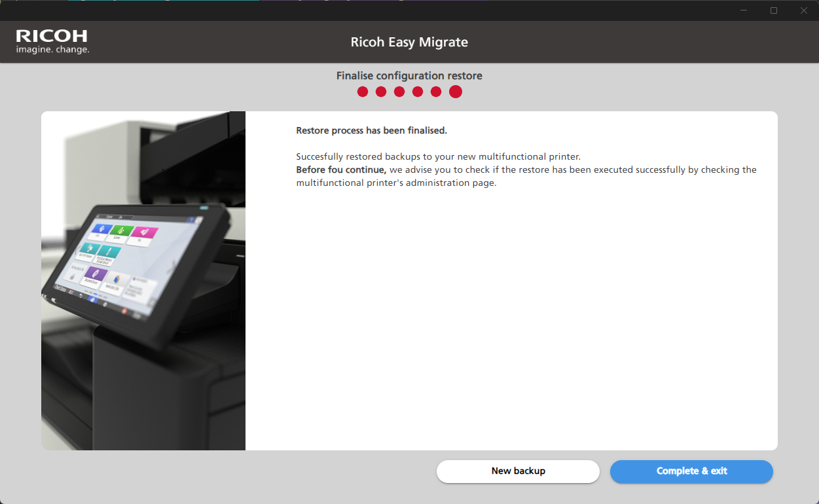Select the fourth red progress step dot

pyautogui.click(x=418, y=92)
